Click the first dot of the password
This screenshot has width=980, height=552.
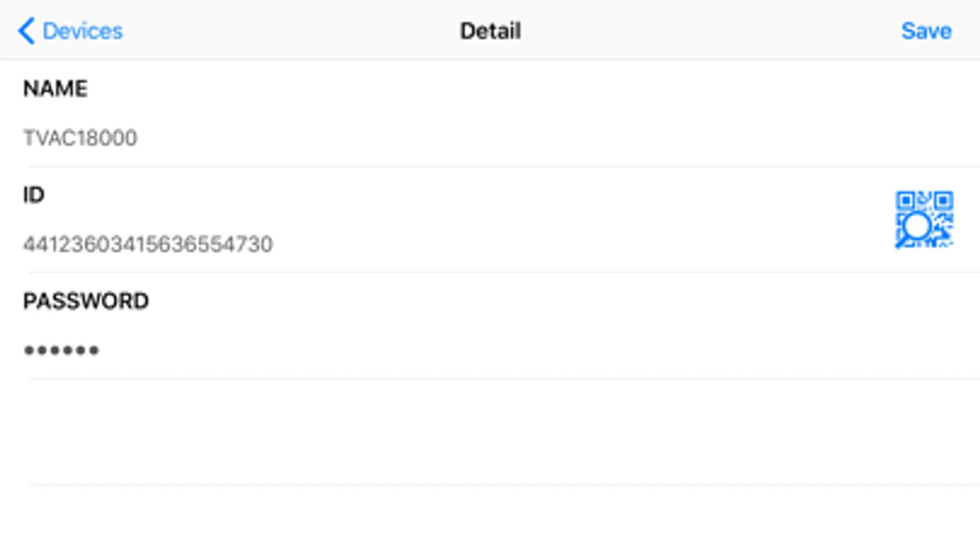click(x=29, y=351)
